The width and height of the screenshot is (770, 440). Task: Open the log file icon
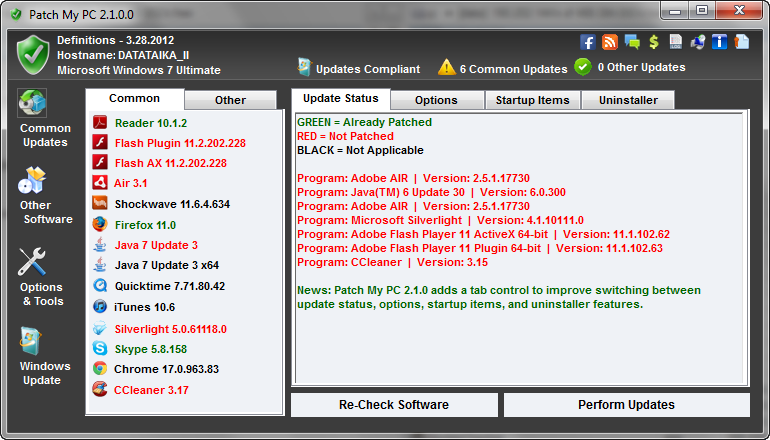click(x=676, y=42)
